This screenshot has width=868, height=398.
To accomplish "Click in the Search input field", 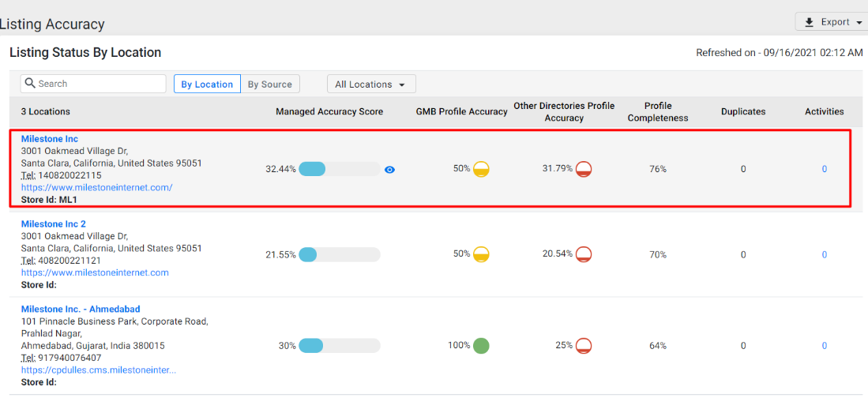I will click(x=93, y=84).
